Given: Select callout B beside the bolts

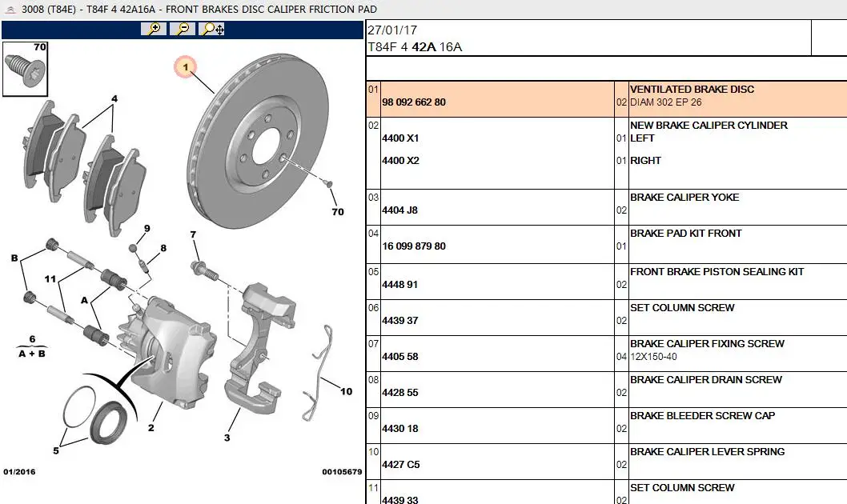Looking at the screenshot, I should pyautogui.click(x=14, y=258).
